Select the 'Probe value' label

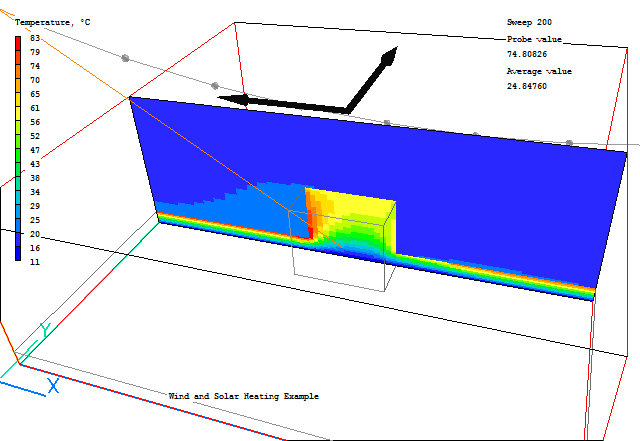[x=534, y=39]
